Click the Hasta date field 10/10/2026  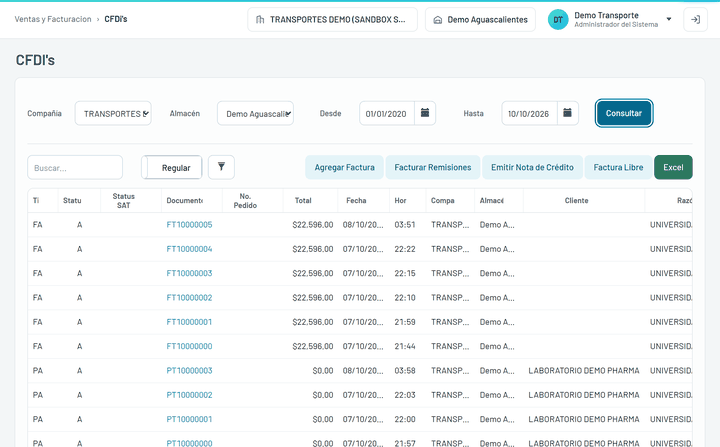(x=529, y=113)
